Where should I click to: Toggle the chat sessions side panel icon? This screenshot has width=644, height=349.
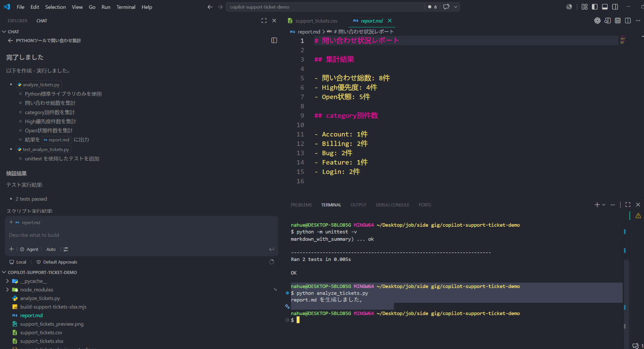pyautogui.click(x=274, y=40)
